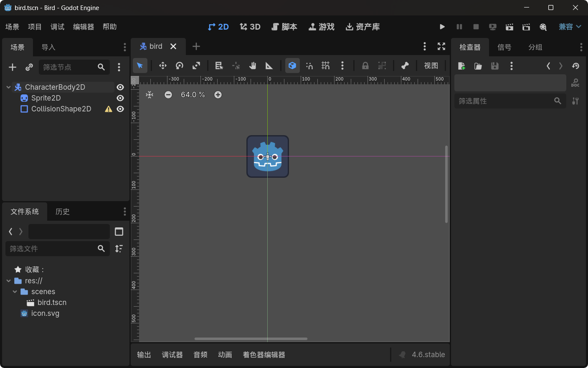Switch to the 信号 tab

(x=504, y=47)
